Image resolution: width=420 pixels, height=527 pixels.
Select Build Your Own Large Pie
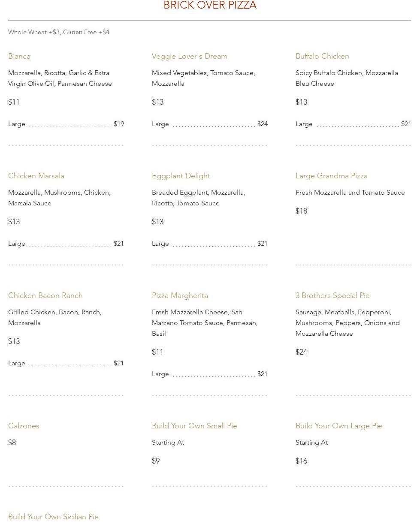point(338,426)
